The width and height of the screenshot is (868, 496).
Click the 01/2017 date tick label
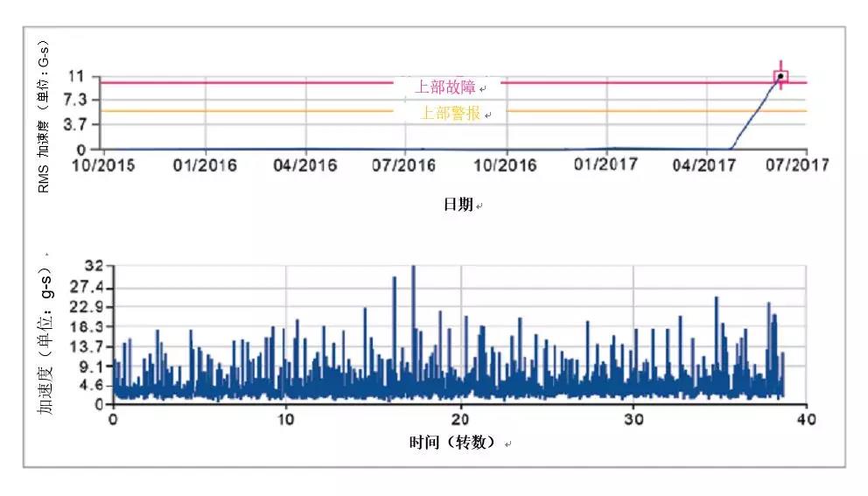tap(605, 164)
